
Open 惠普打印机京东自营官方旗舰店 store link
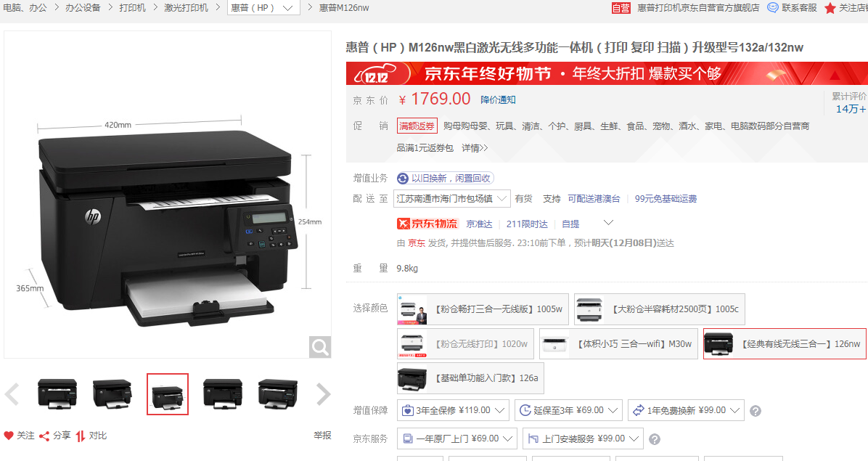699,8
